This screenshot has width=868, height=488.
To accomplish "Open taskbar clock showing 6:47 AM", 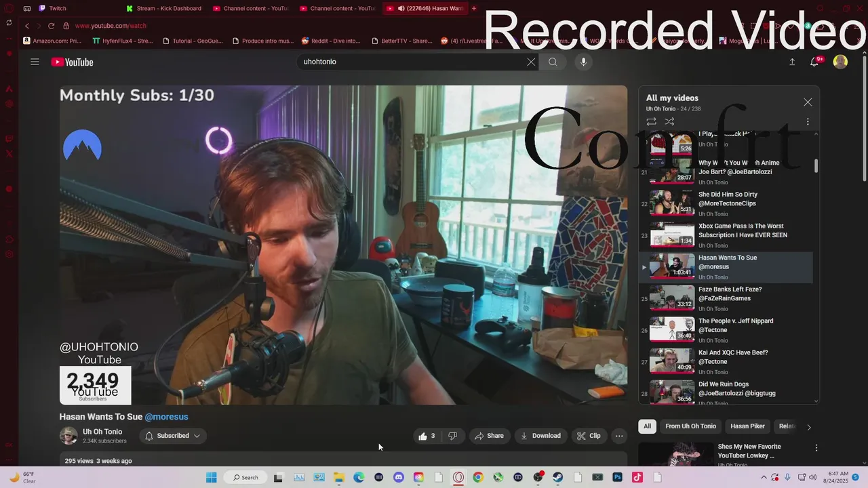I will [835, 477].
